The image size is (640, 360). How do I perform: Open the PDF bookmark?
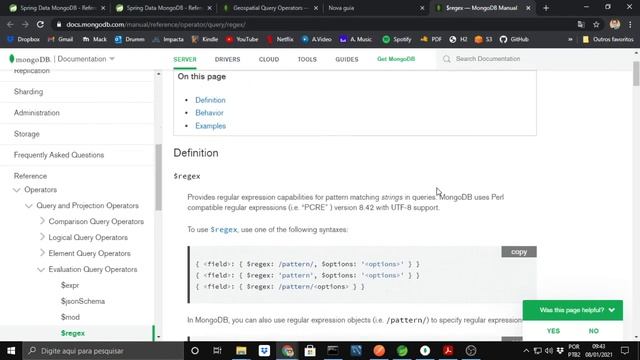click(x=431, y=39)
